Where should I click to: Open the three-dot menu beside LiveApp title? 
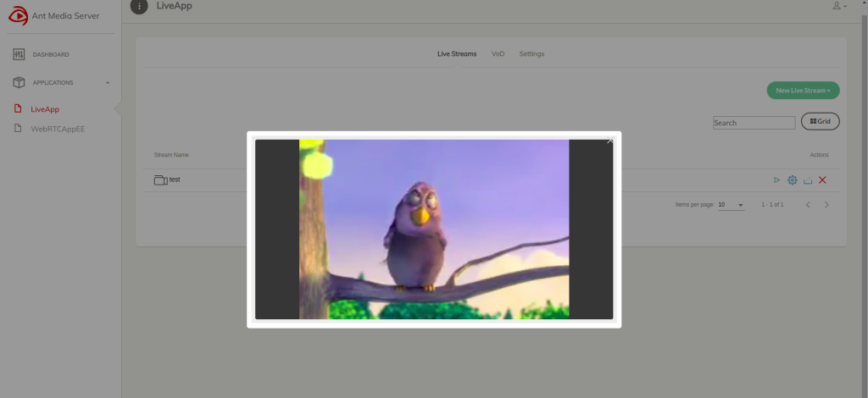click(x=139, y=6)
